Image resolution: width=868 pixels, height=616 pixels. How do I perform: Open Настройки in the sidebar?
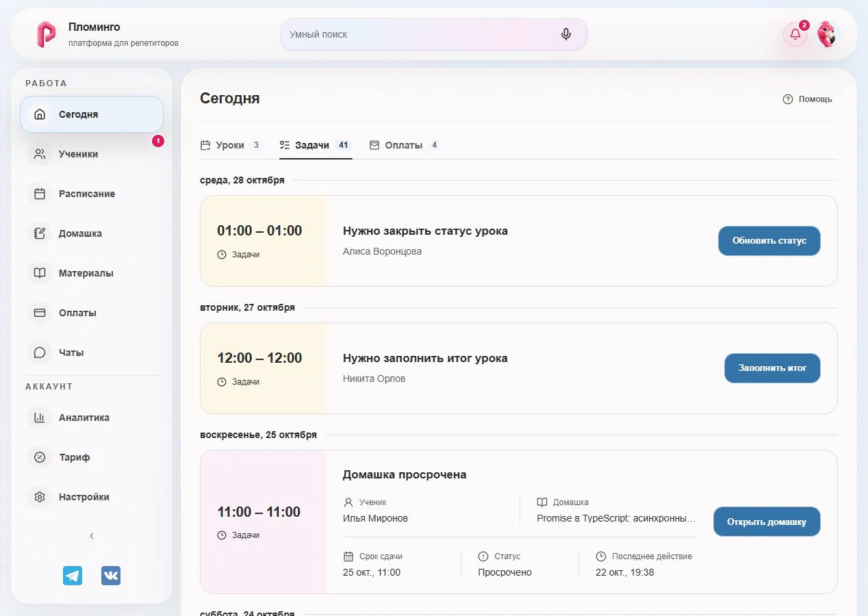[x=92, y=497]
